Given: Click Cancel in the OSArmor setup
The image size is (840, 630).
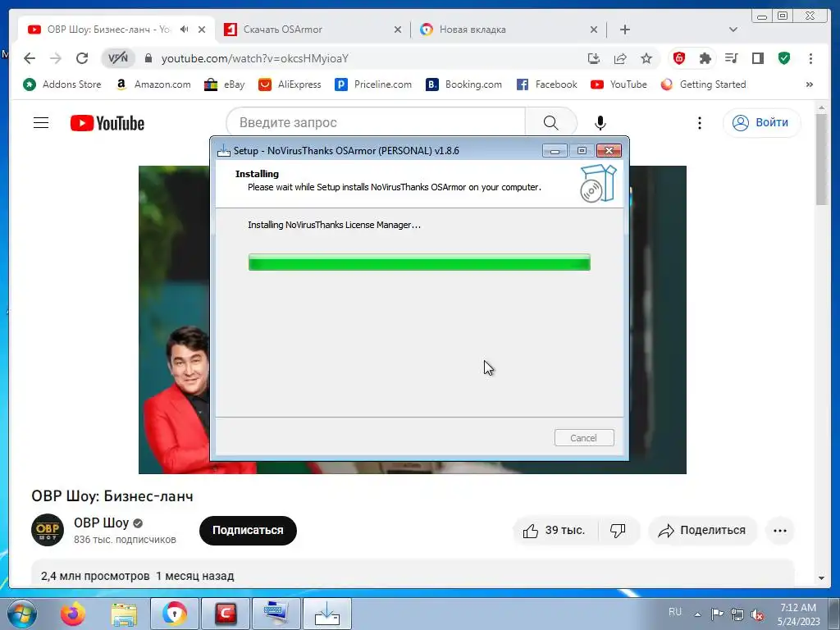Looking at the screenshot, I should pyautogui.click(x=584, y=438).
